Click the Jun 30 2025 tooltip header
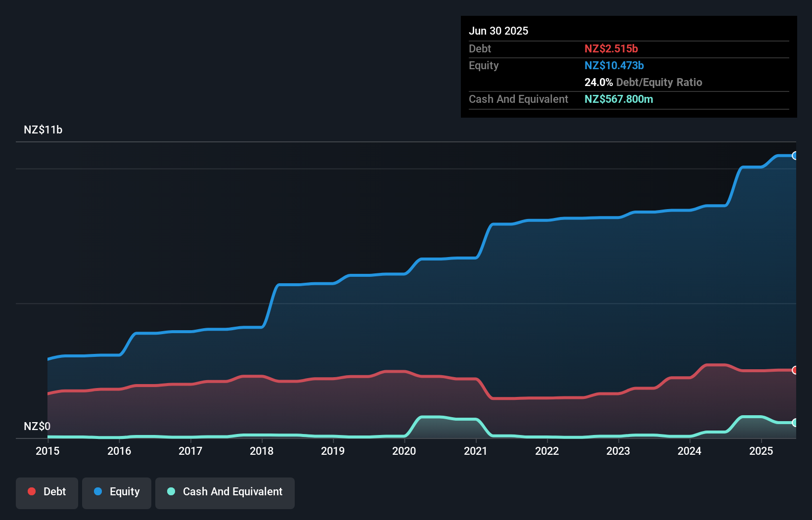812x520 pixels. [x=498, y=31]
